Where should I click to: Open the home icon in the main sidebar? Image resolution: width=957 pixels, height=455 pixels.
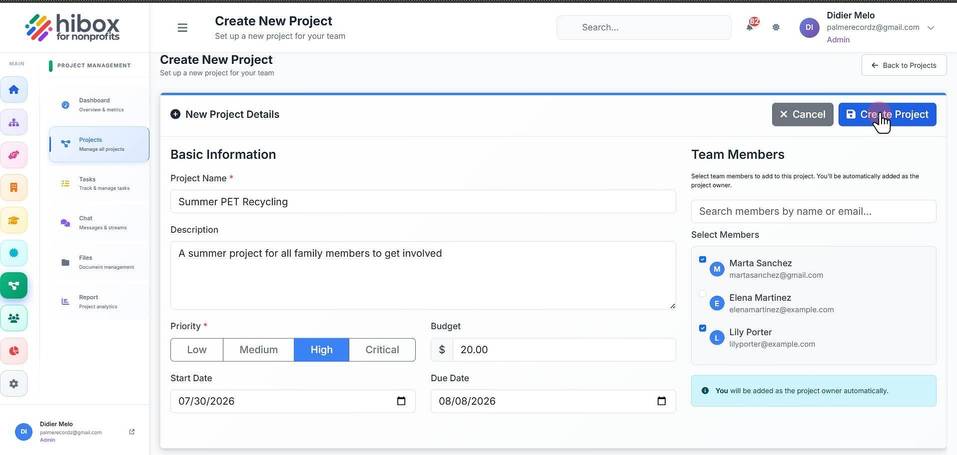(13, 90)
